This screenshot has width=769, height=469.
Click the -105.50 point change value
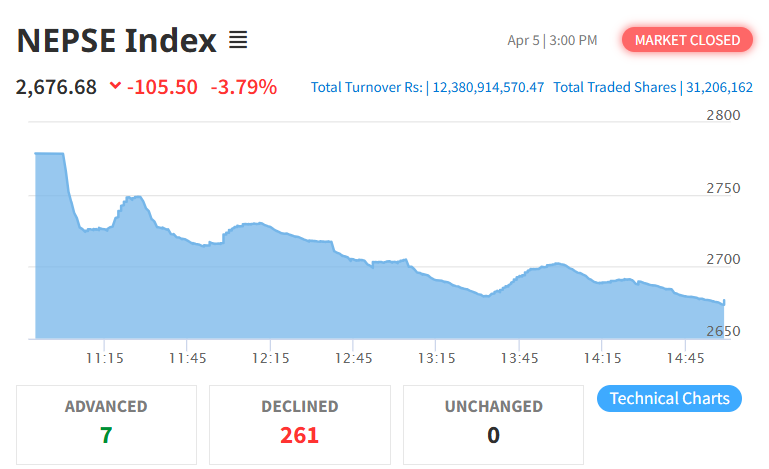(163, 87)
